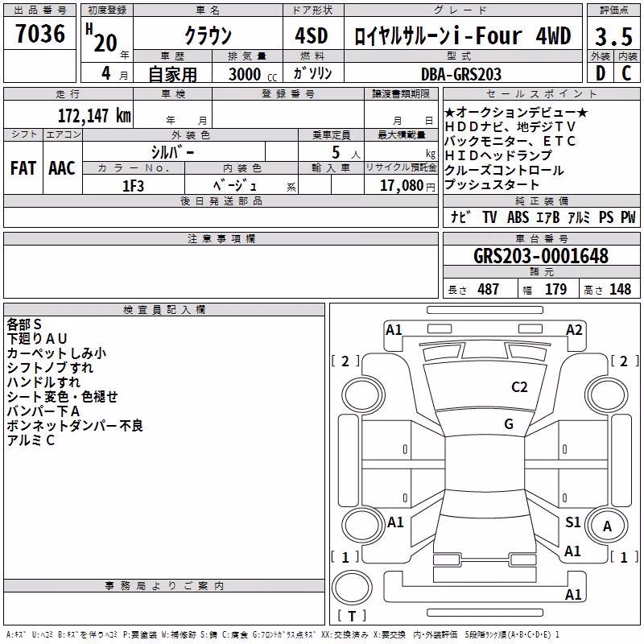The image size is (644, 644).
Task: Select the equipment code ABS
Action: 518,217
